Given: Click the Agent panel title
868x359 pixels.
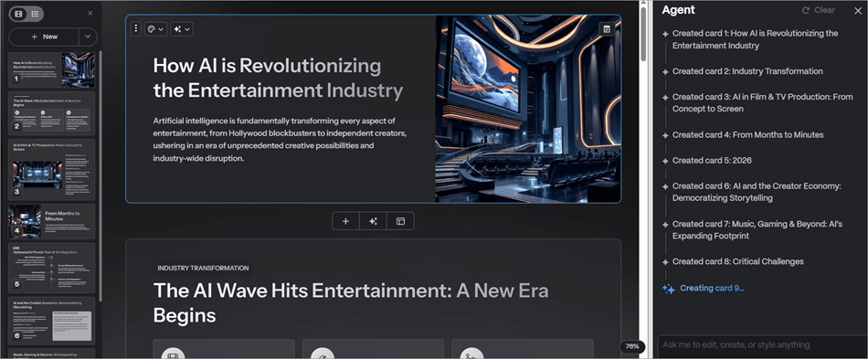Looking at the screenshot, I should (678, 10).
